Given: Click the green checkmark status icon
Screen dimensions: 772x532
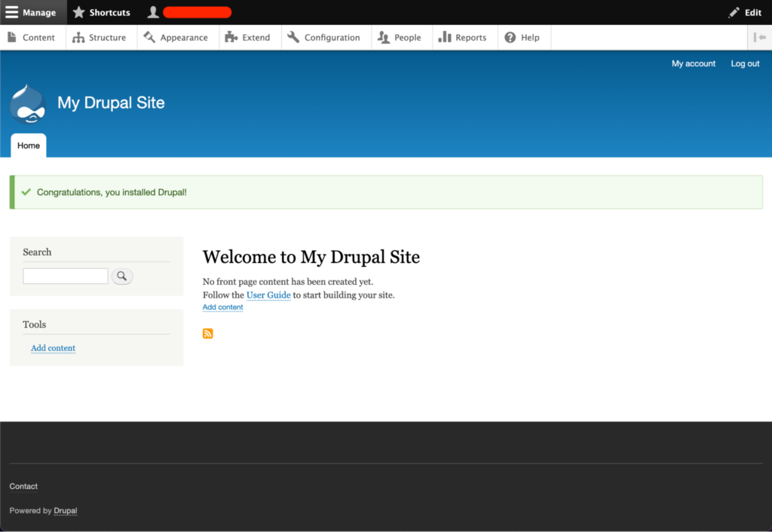Looking at the screenshot, I should [x=26, y=192].
